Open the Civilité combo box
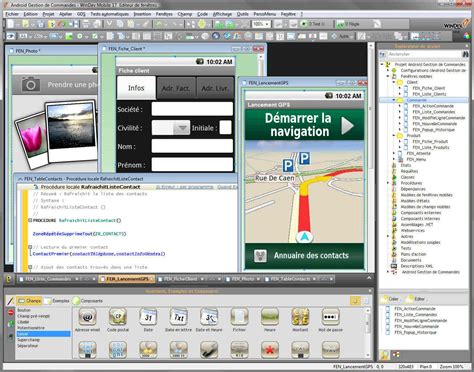This screenshot has width=474, height=372. 171,128
